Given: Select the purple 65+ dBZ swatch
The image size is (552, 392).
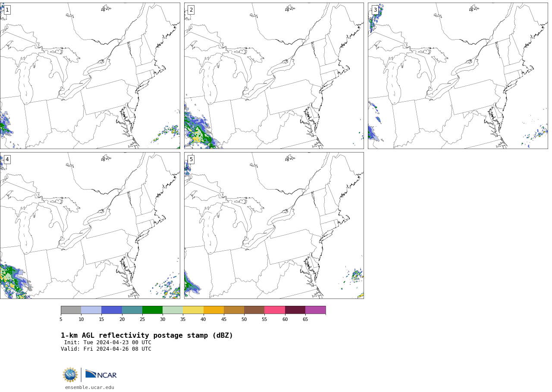Looking at the screenshot, I should (316, 310).
